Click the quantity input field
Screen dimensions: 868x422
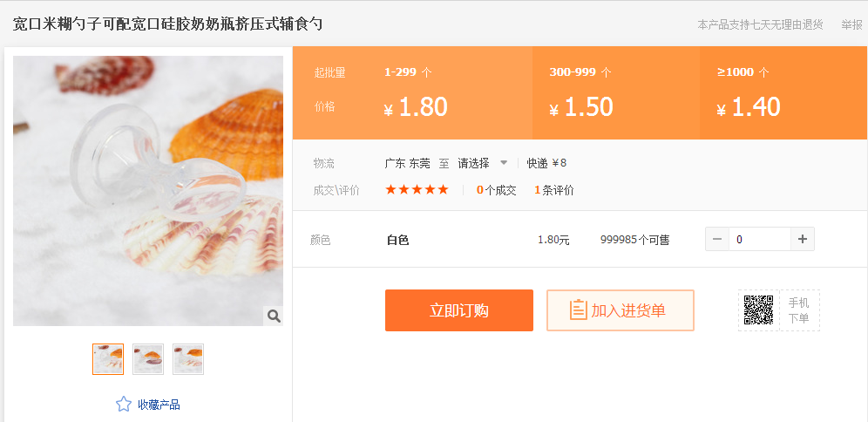759,239
